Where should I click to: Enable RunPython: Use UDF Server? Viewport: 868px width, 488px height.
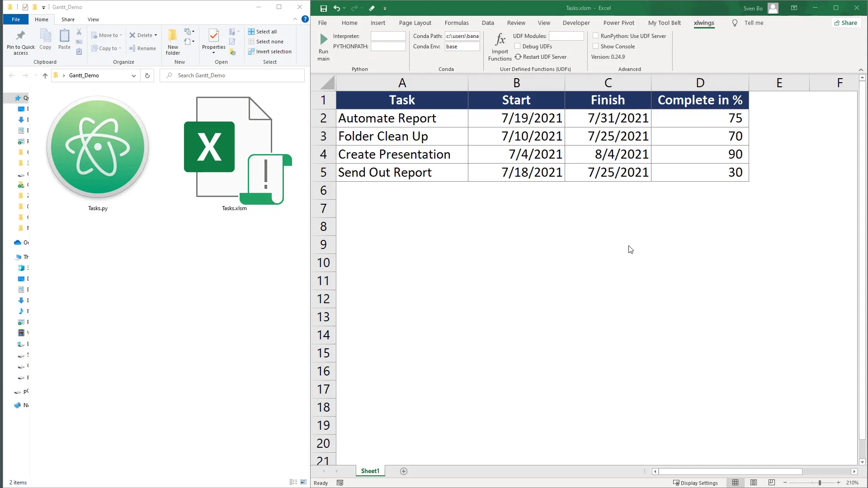coord(596,36)
